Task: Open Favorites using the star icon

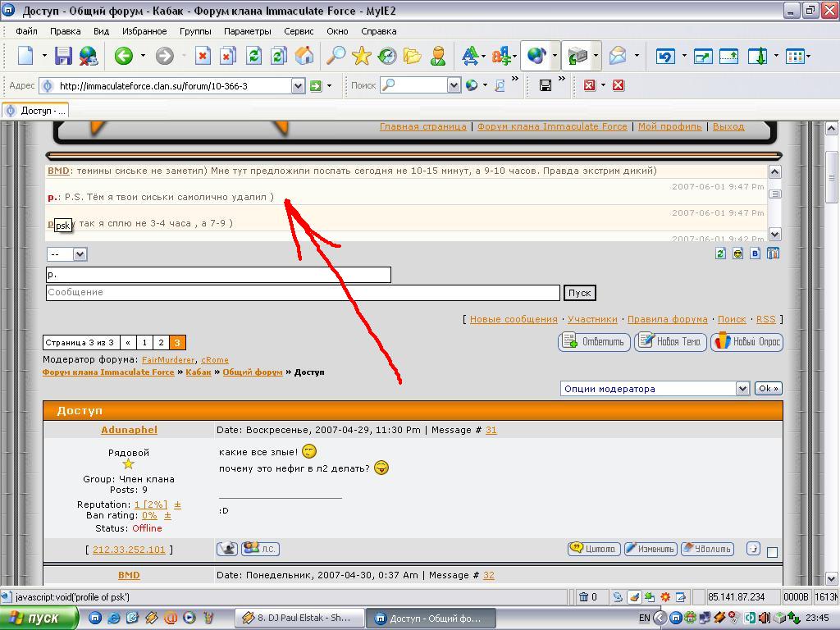Action: click(x=361, y=56)
